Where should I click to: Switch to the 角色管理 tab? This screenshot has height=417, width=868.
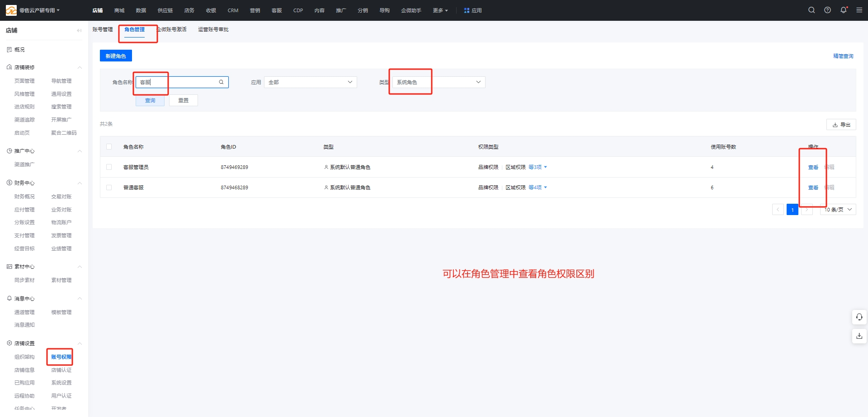tap(135, 29)
